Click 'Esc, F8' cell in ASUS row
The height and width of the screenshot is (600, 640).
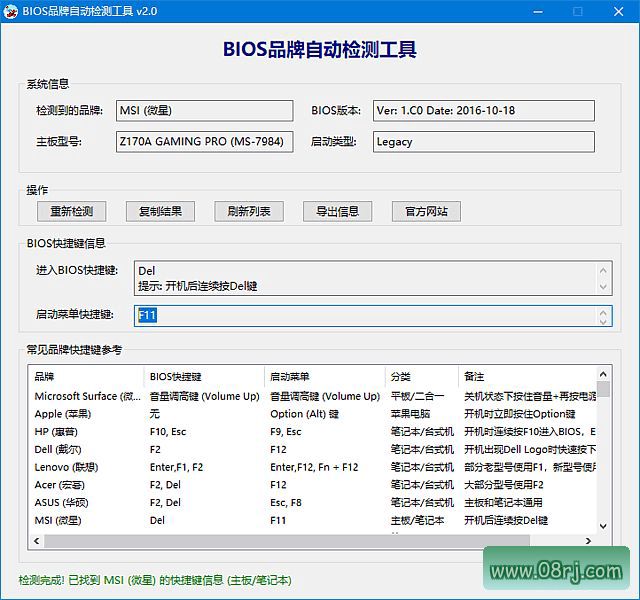point(286,502)
